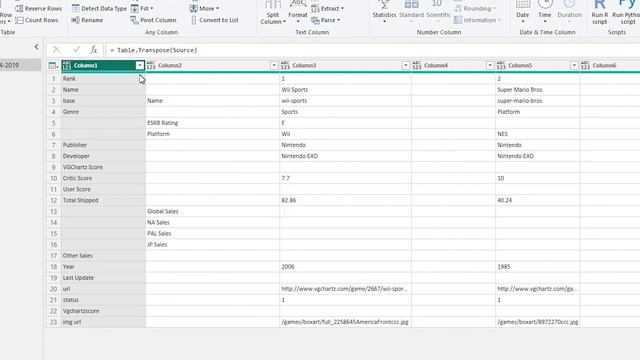The width and height of the screenshot is (640, 360).
Task: Open the Column4 filter dropdown
Action: point(490,65)
